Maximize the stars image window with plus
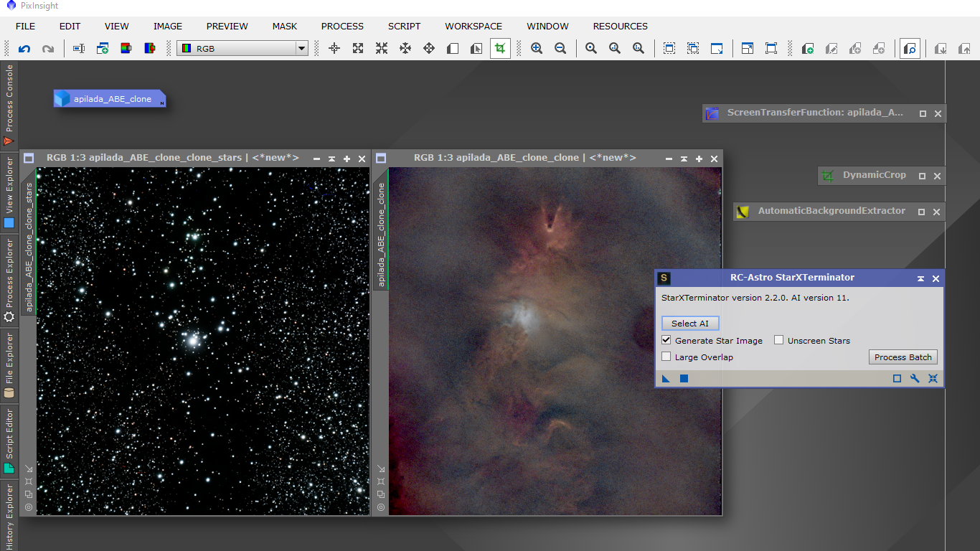The height and width of the screenshot is (551, 980). point(347,159)
